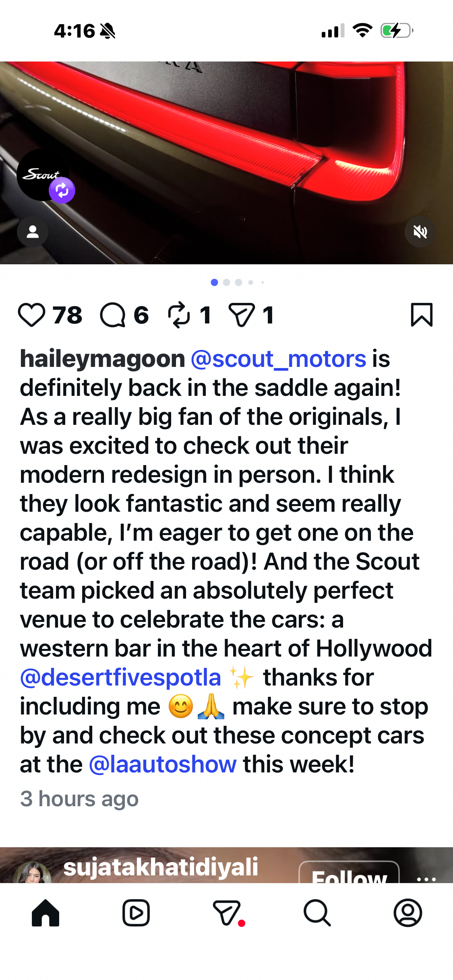Open direct messages in the bottom bar

click(x=227, y=913)
